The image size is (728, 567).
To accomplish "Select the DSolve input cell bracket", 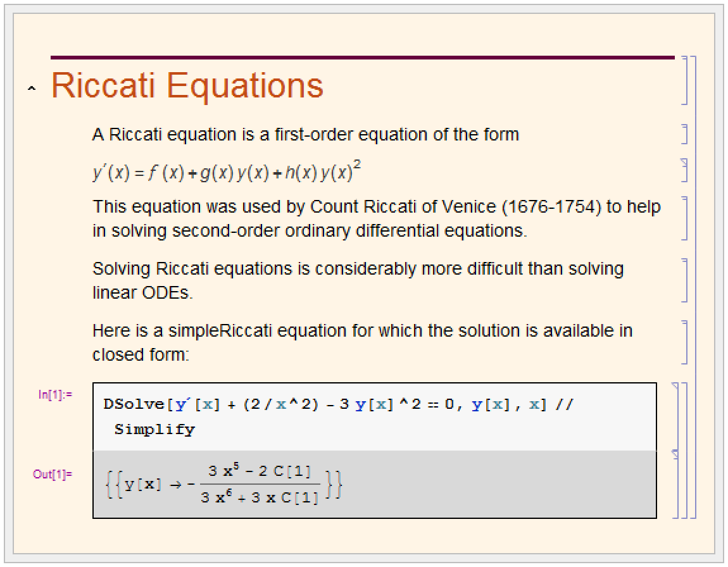I will pyautogui.click(x=677, y=416).
